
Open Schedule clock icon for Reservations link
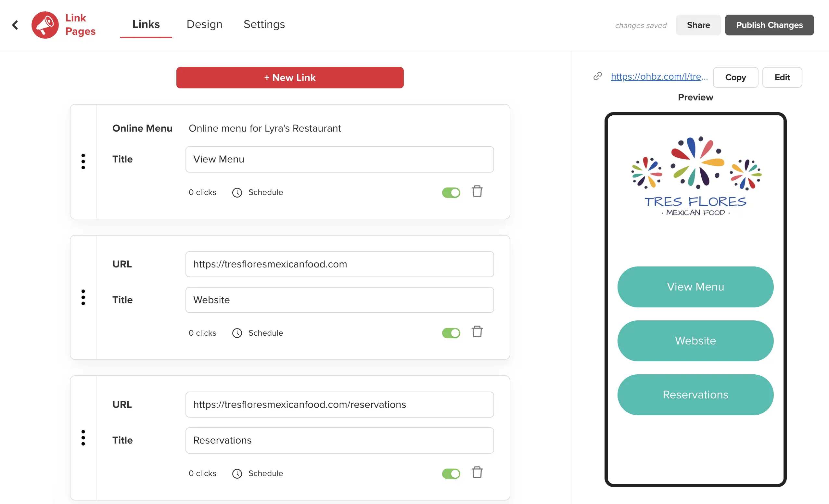(x=237, y=473)
